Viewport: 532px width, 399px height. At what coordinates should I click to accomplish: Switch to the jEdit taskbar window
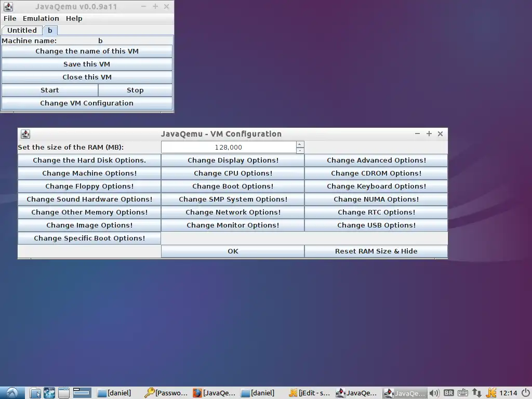pyautogui.click(x=310, y=393)
